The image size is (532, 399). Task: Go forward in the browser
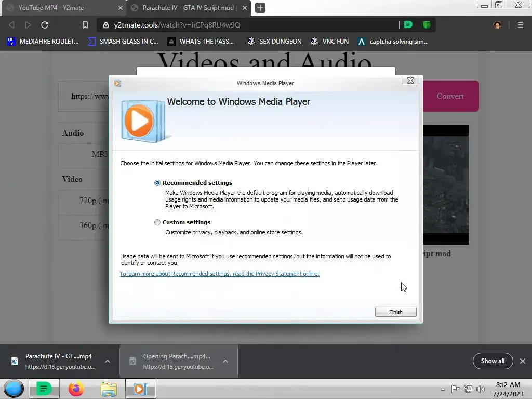tap(28, 25)
